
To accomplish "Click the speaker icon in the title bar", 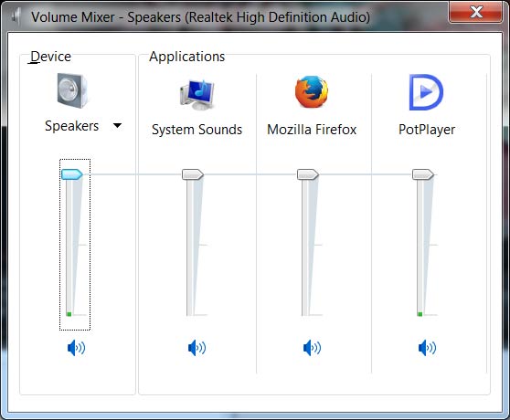I will (x=16, y=16).
